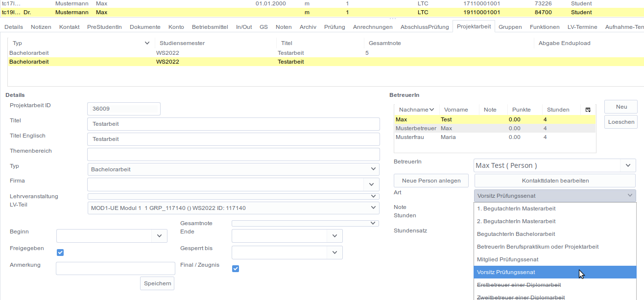Click sort arrow on Nachname column
This screenshot has width=644, height=300.
click(432, 110)
